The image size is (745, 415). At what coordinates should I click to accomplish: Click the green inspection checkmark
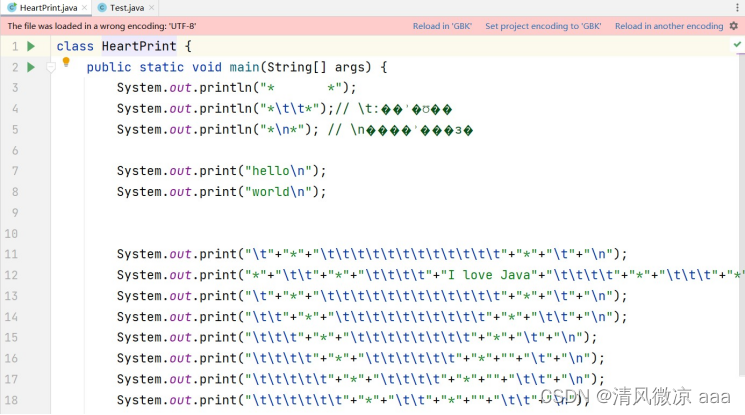[737, 44]
